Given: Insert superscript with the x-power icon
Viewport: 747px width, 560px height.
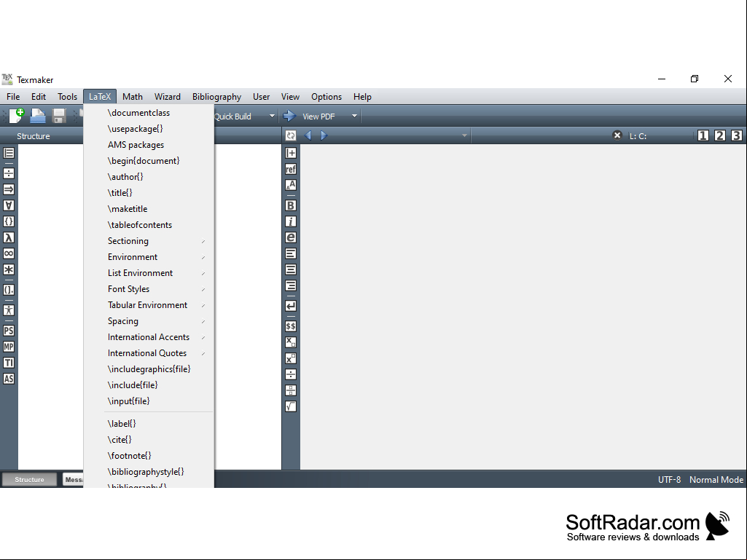Looking at the screenshot, I should tap(291, 358).
